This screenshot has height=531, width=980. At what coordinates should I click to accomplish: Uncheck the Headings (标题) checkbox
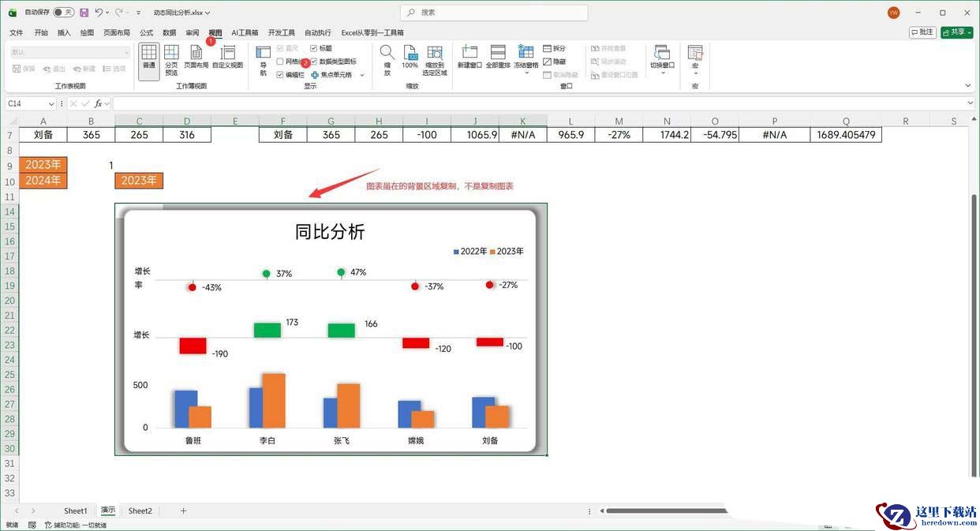pos(314,48)
